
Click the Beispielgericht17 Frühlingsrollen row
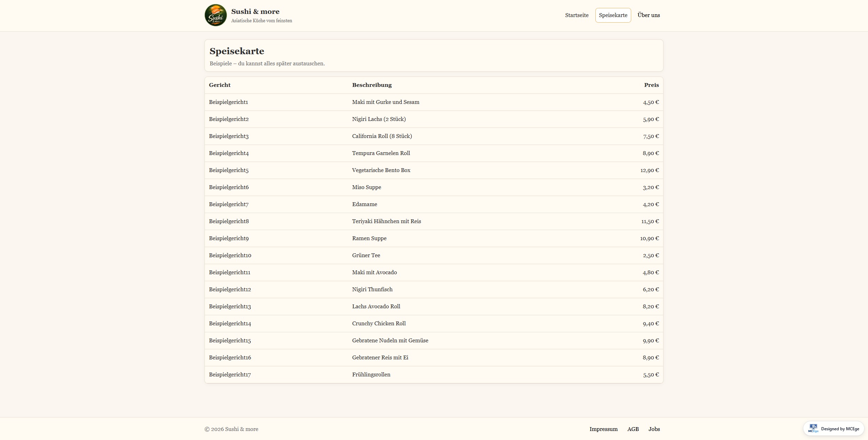371,375
